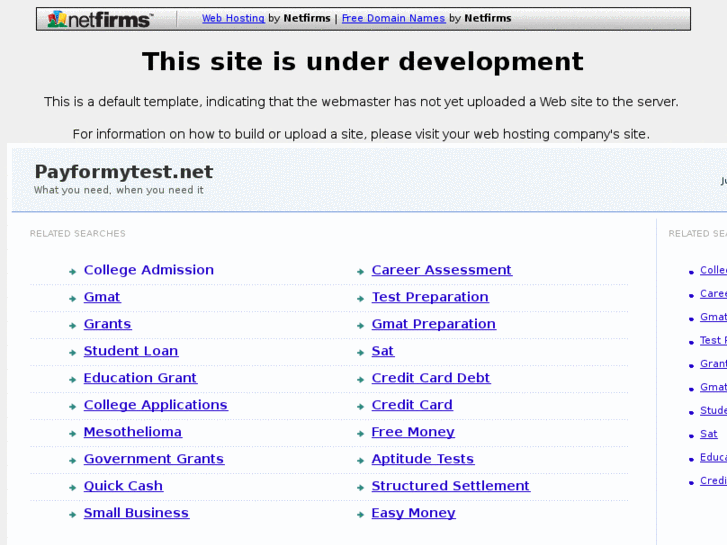Click the Netfirms logo
This screenshot has width=727, height=545.
click(x=100, y=19)
